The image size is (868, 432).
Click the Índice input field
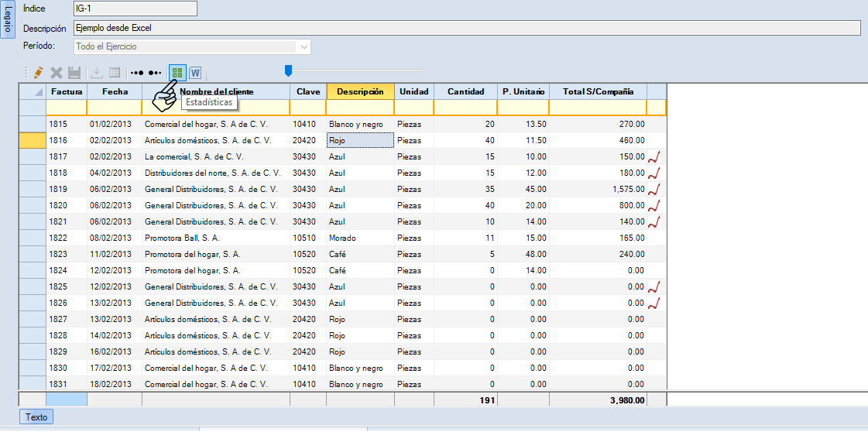click(x=135, y=9)
